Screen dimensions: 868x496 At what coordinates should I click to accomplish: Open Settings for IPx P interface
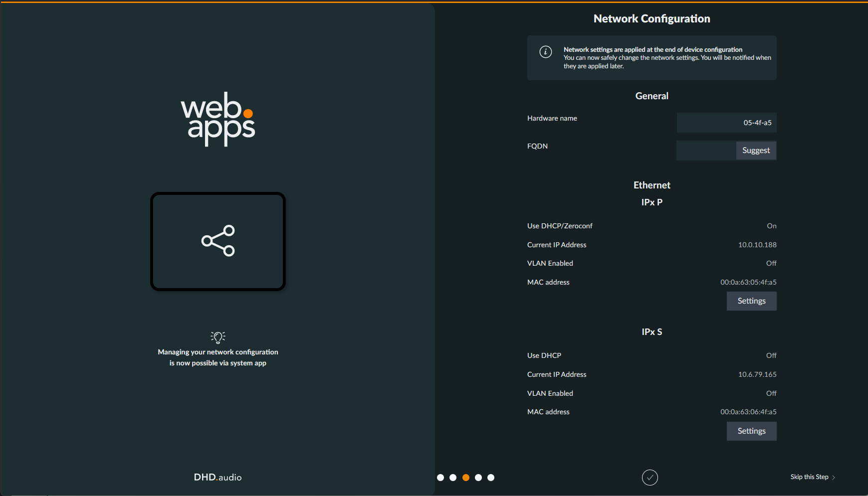tap(752, 301)
